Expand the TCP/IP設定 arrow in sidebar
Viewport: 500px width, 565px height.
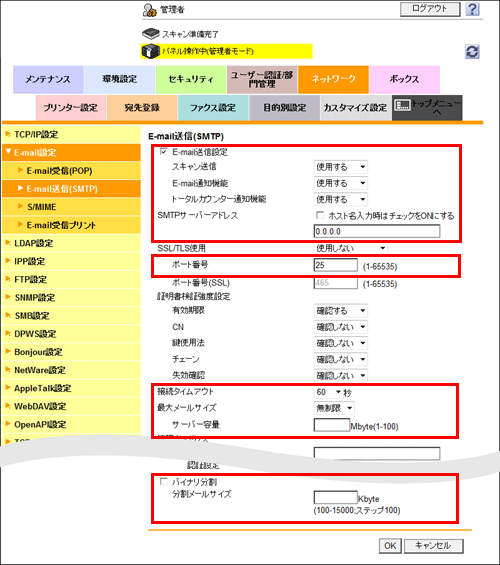coord(8,134)
